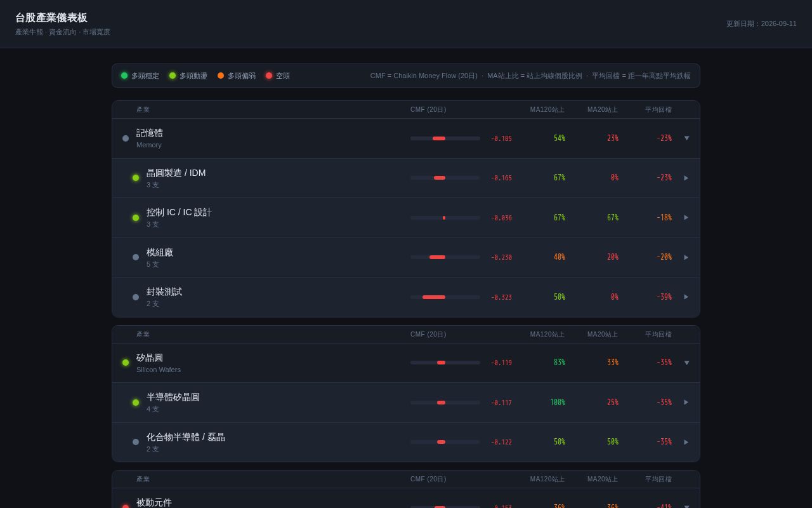812x508 pixels.
Task: Expand the 化合物半導體 / 磊晶 row arrow
Action: tap(686, 442)
